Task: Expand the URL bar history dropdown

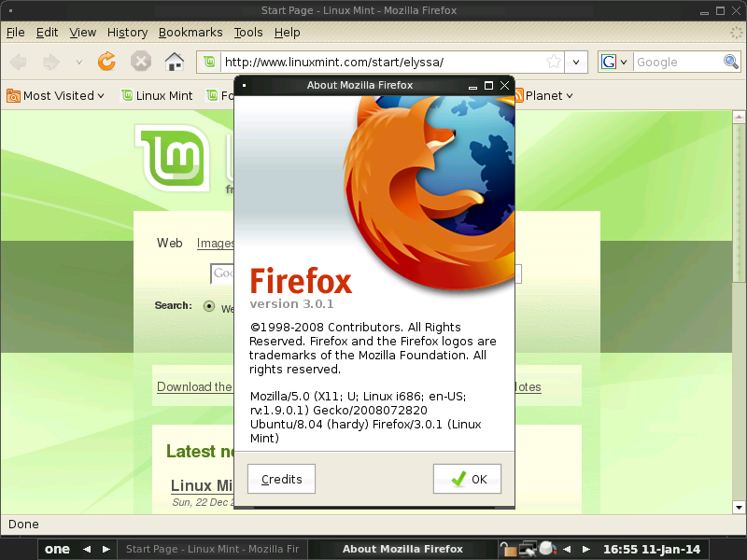Action: point(576,62)
